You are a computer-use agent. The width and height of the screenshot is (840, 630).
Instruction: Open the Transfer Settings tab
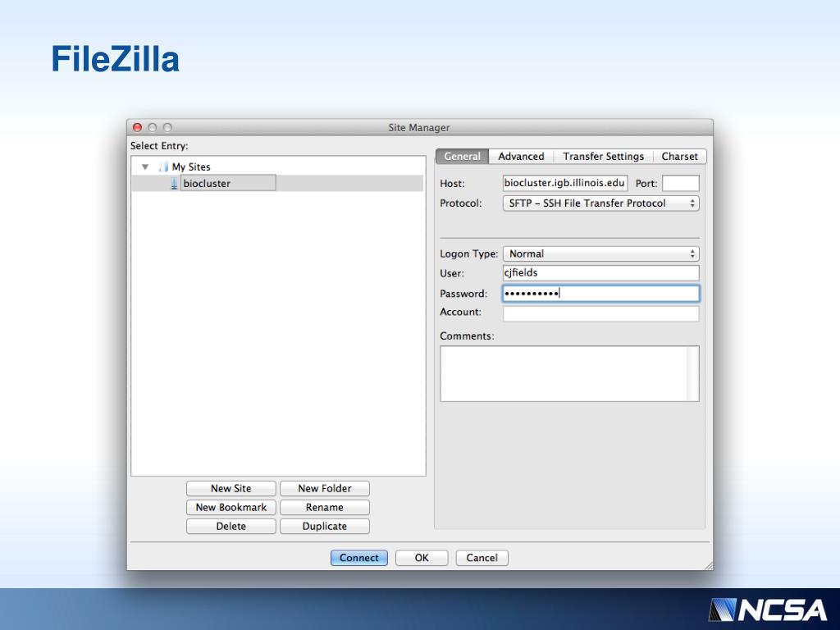(x=603, y=157)
